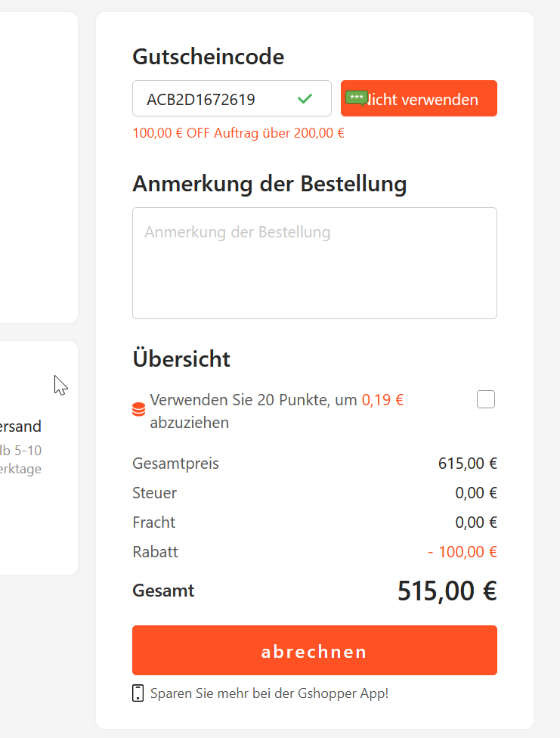The image size is (560, 738).
Task: Focus the Gutscheincode input with ACB2D1672619
Action: point(231,98)
